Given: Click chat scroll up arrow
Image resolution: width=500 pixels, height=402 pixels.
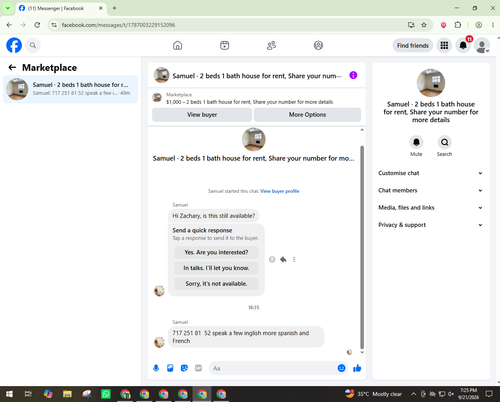Looking at the screenshot, I should coord(362,130).
